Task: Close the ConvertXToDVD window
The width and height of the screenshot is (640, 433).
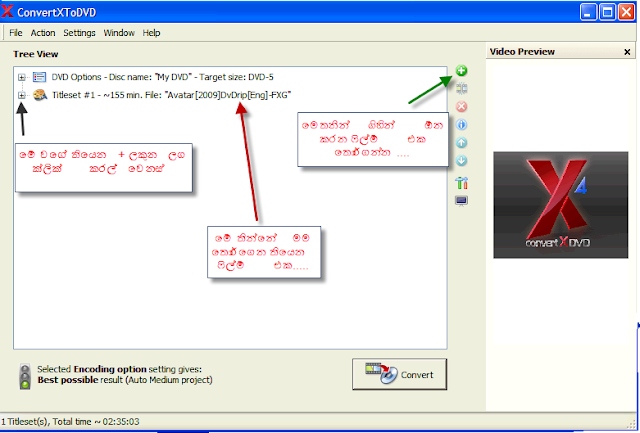Action: [x=626, y=12]
